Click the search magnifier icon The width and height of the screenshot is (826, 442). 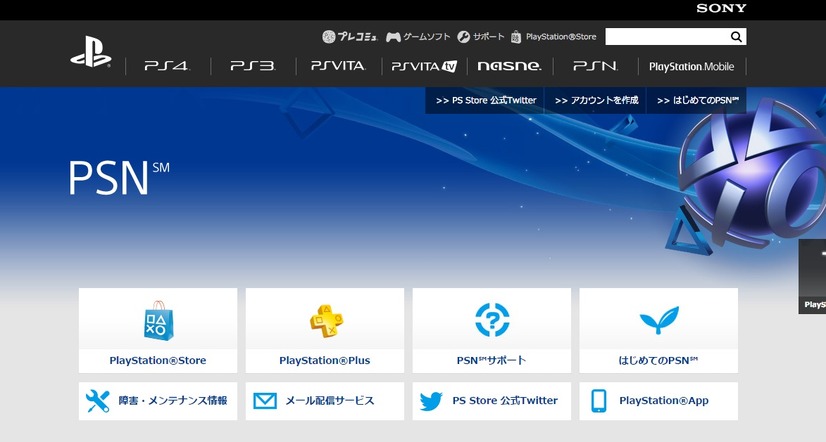[736, 36]
